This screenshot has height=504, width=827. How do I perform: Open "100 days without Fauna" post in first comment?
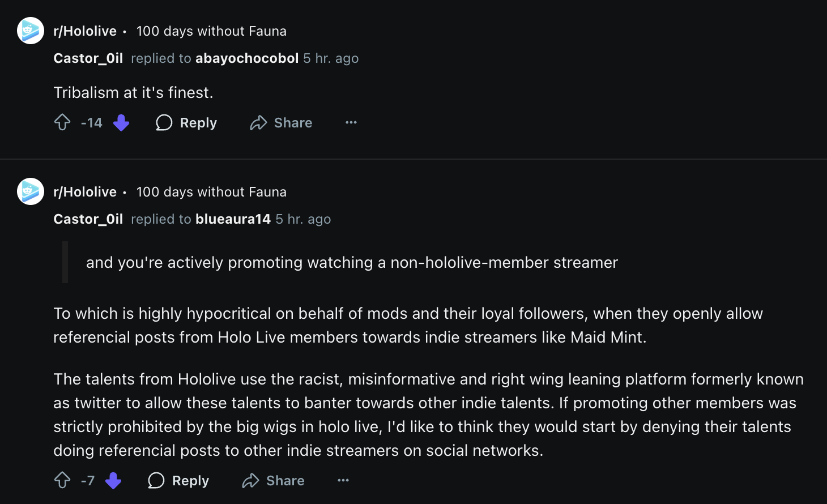(x=211, y=31)
